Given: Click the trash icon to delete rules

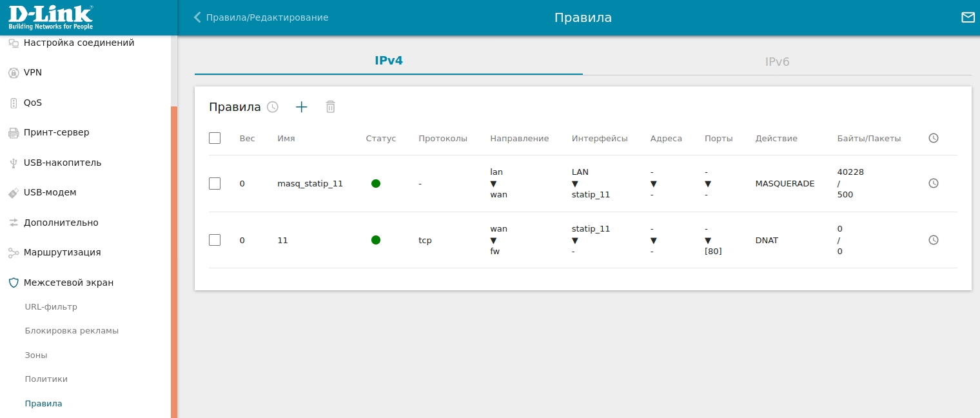Looking at the screenshot, I should point(330,107).
